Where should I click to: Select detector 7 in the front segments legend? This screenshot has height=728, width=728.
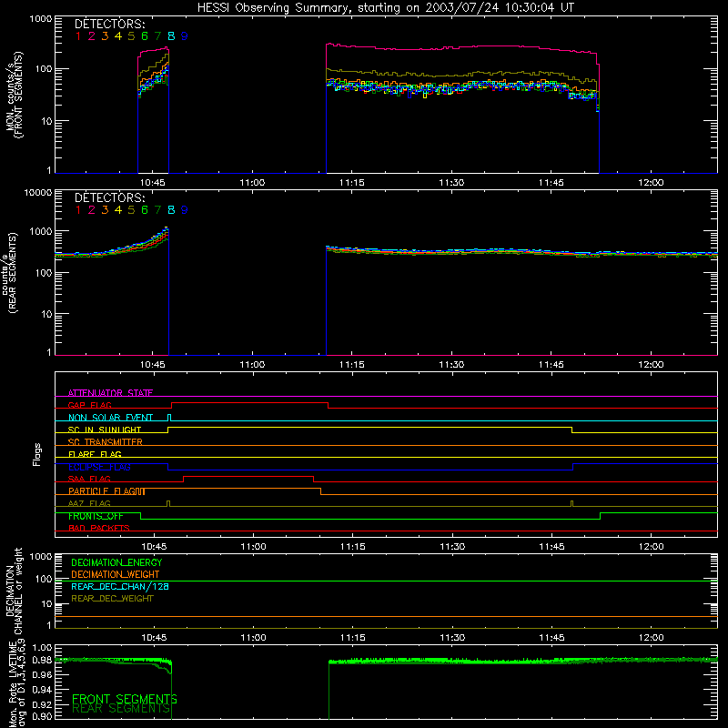point(157,36)
